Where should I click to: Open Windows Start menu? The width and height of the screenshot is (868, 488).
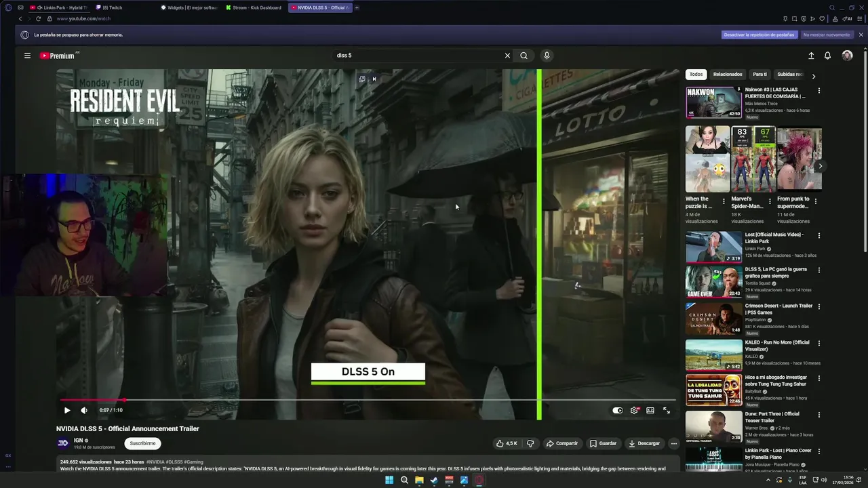[389, 481]
